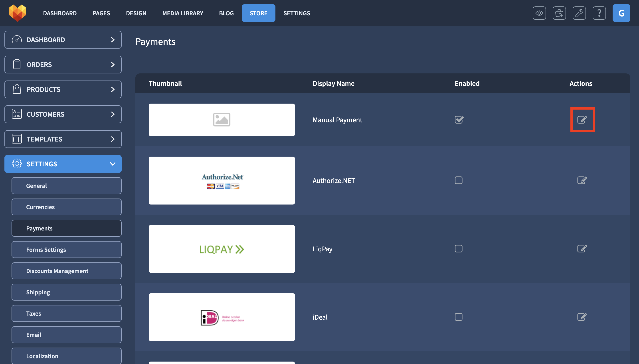Expand the Dashboard sidebar chevron
Viewport: 639px width, 364px height.
[x=113, y=40]
